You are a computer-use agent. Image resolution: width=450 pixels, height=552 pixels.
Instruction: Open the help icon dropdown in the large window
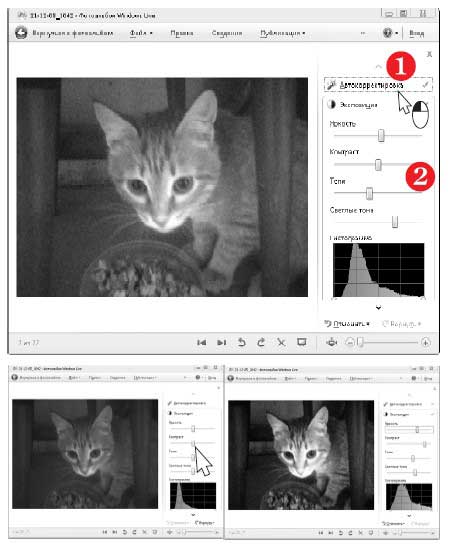[390, 33]
